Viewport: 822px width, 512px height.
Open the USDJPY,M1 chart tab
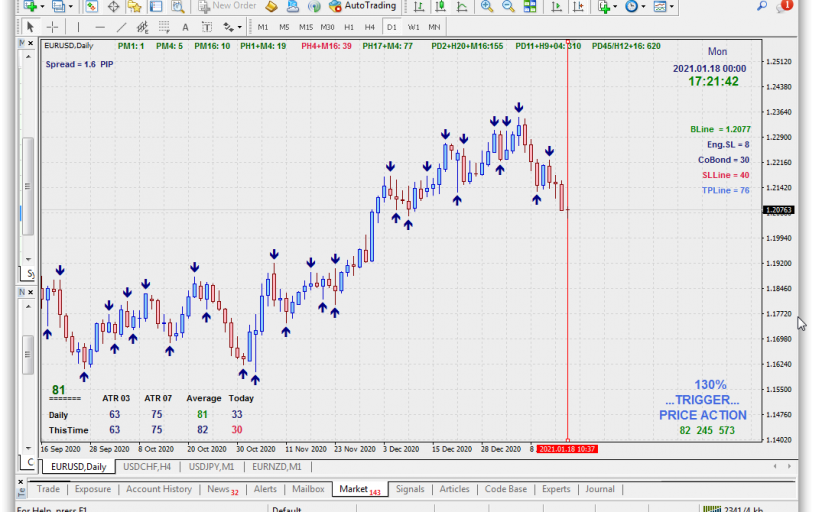[211, 466]
